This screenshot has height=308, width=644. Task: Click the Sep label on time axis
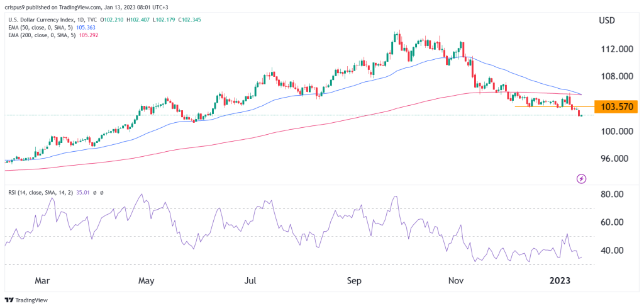point(353,281)
